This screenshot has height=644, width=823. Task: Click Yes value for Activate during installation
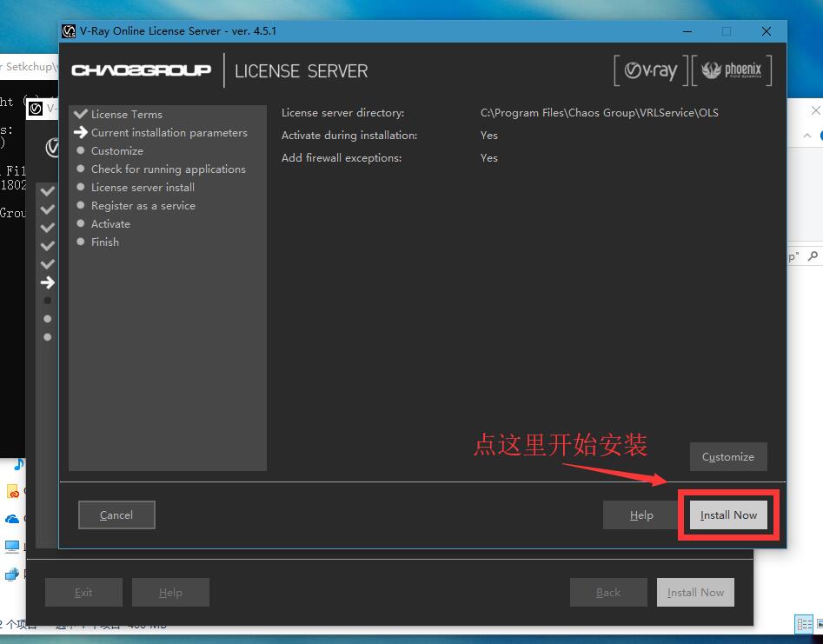[x=488, y=136]
